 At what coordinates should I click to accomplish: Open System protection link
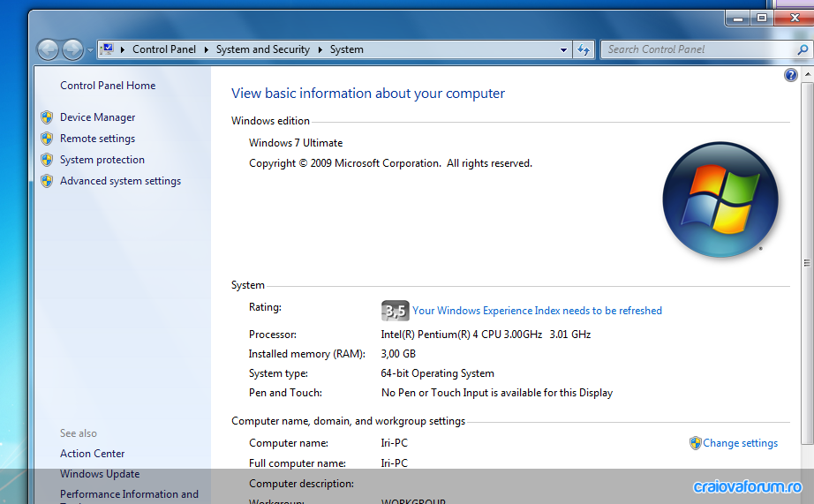(102, 160)
